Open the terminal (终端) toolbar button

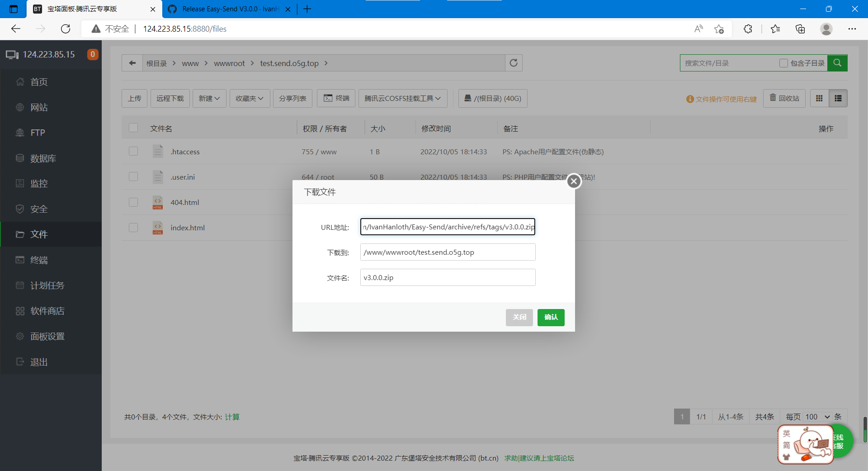(x=336, y=98)
